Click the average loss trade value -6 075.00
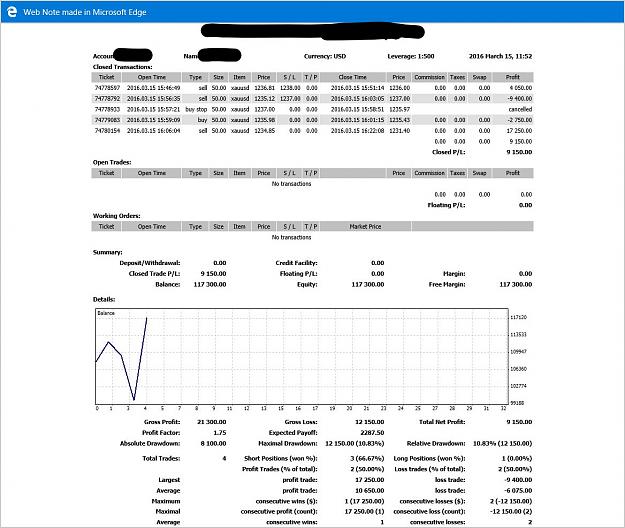Image resolution: width=625 pixels, height=528 pixels. [x=518, y=491]
